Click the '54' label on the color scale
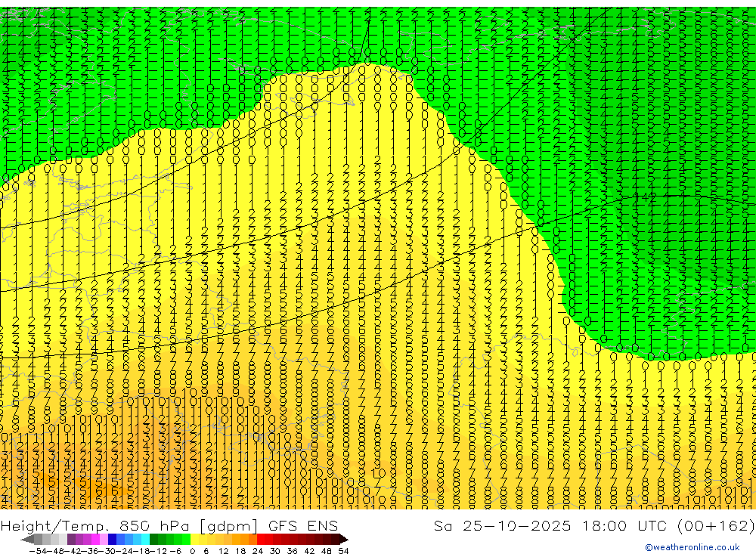 (x=343, y=551)
